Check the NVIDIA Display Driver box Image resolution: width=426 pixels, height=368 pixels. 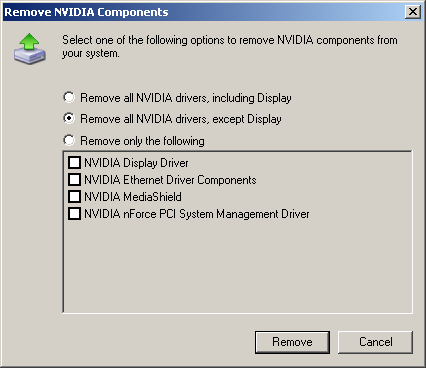[74, 163]
